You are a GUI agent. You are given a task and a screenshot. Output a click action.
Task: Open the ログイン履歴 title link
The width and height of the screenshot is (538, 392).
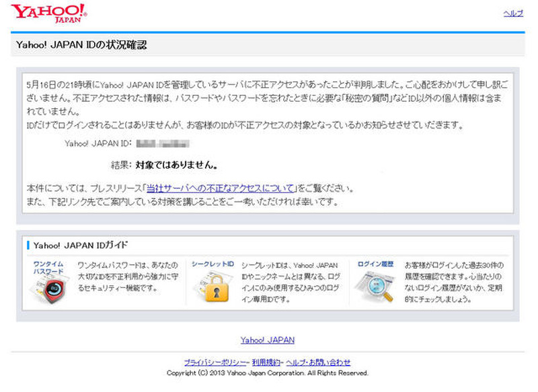pyautogui.click(x=376, y=264)
